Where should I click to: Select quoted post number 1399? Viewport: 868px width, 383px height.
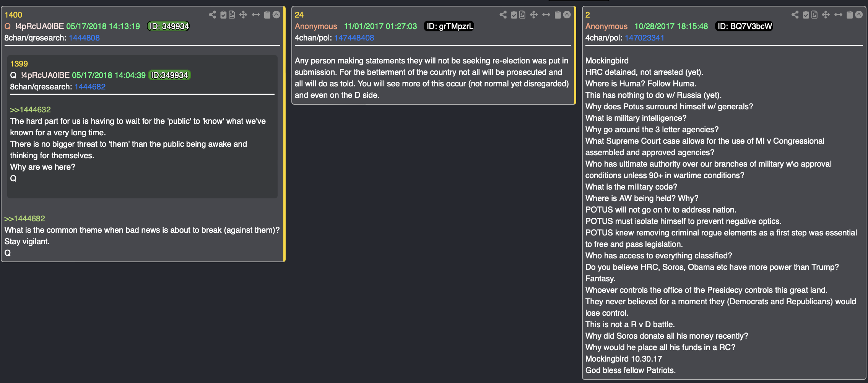coord(19,64)
